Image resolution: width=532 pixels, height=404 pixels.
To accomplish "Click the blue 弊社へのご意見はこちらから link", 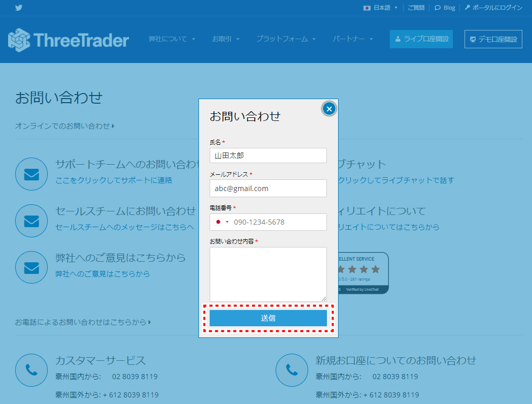I will click(x=103, y=273).
